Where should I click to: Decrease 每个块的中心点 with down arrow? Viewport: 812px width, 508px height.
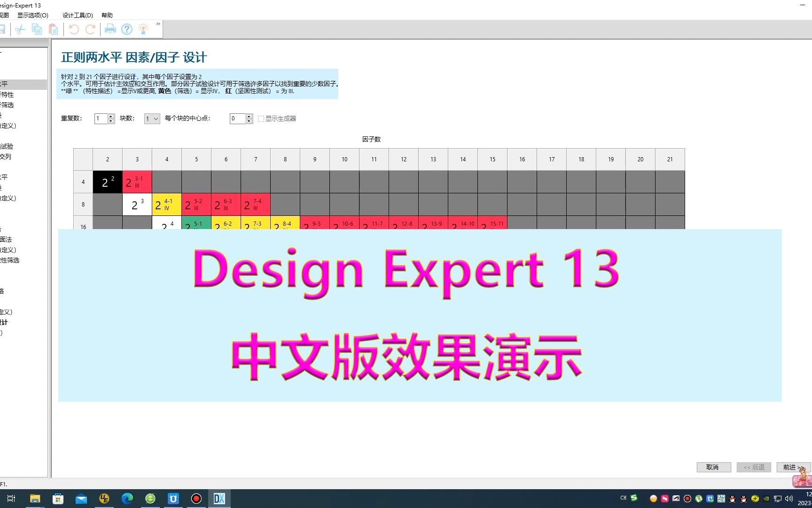pos(249,121)
